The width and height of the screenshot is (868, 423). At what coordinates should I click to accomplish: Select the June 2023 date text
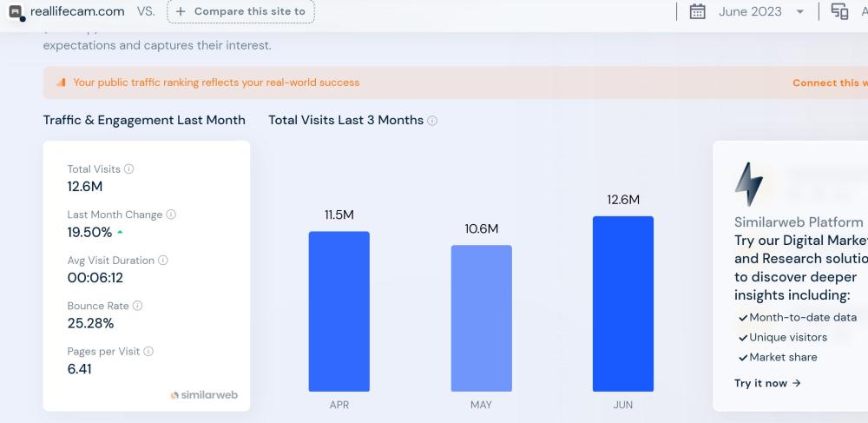750,11
